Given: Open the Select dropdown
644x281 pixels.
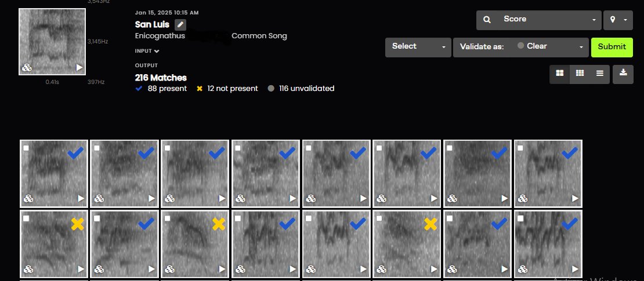Looking at the screenshot, I should tap(418, 47).
